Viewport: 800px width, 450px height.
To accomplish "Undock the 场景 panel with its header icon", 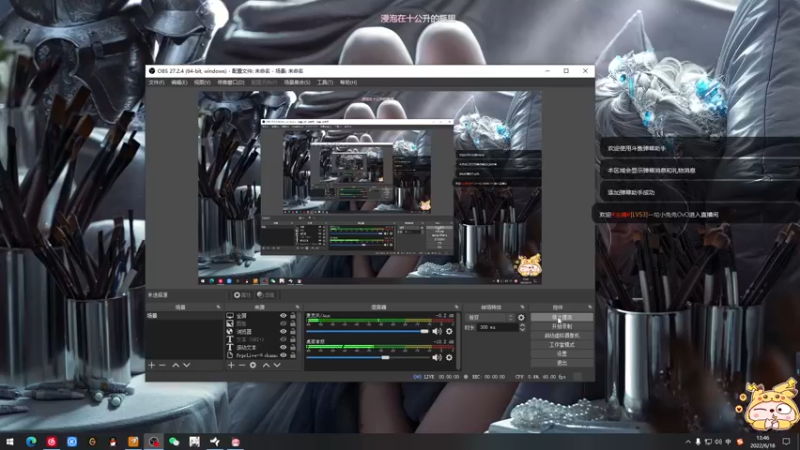I will 218,307.
